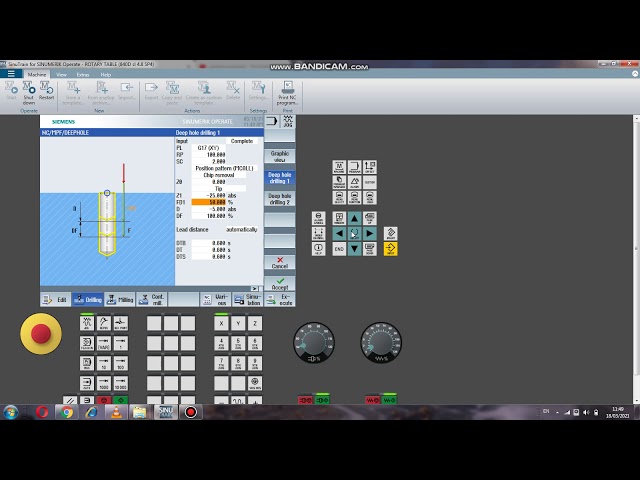The height and width of the screenshot is (480, 640).
Task: Open the PL plane G17 (XY) selector
Action: click(209, 148)
